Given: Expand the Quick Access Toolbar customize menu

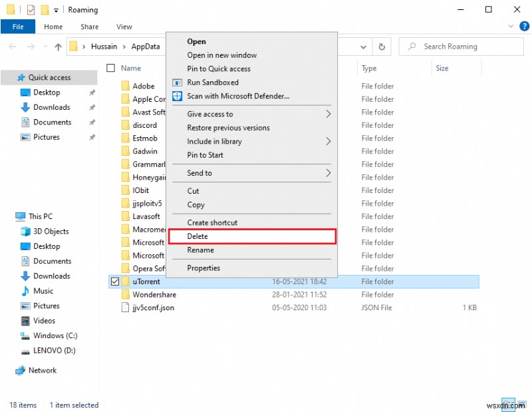Looking at the screenshot, I should (57, 10).
